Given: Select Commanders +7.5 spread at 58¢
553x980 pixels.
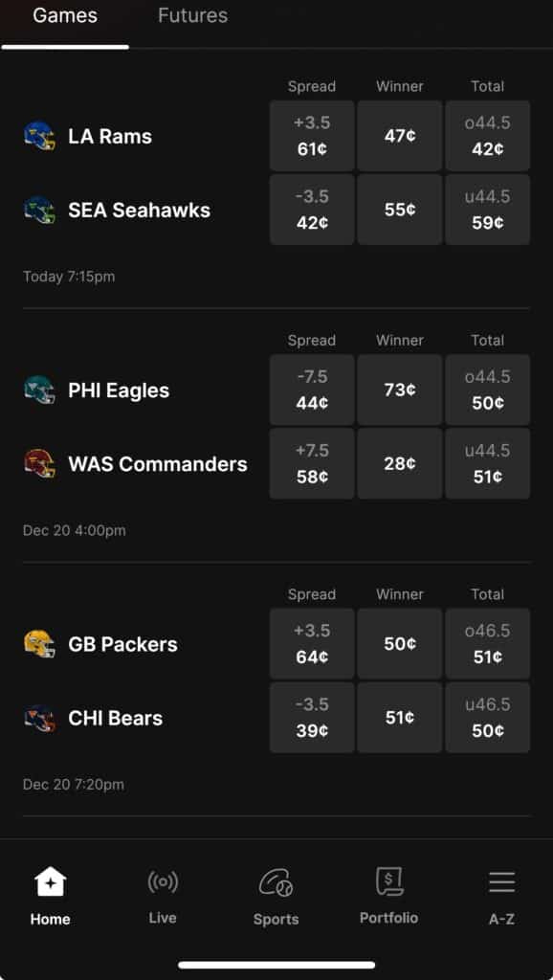Looking at the screenshot, I should pyautogui.click(x=311, y=463).
